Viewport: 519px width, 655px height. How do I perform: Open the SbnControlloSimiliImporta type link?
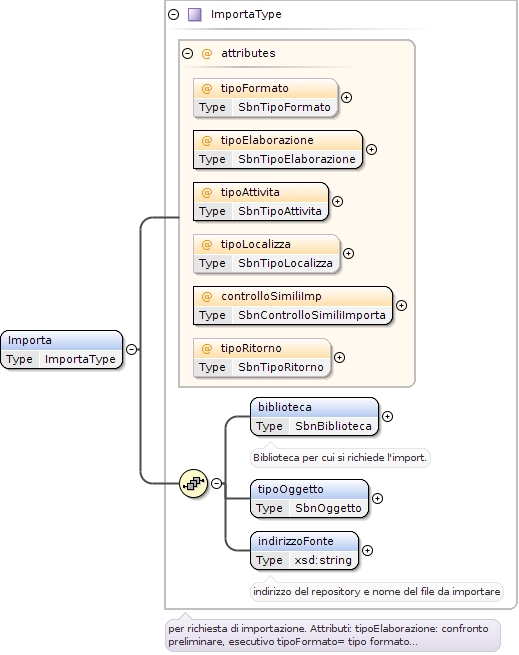click(312, 315)
